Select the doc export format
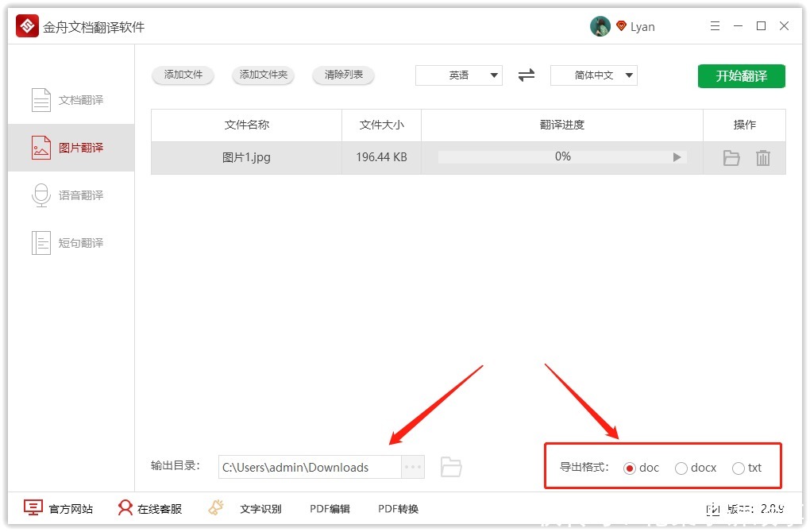 (x=631, y=468)
